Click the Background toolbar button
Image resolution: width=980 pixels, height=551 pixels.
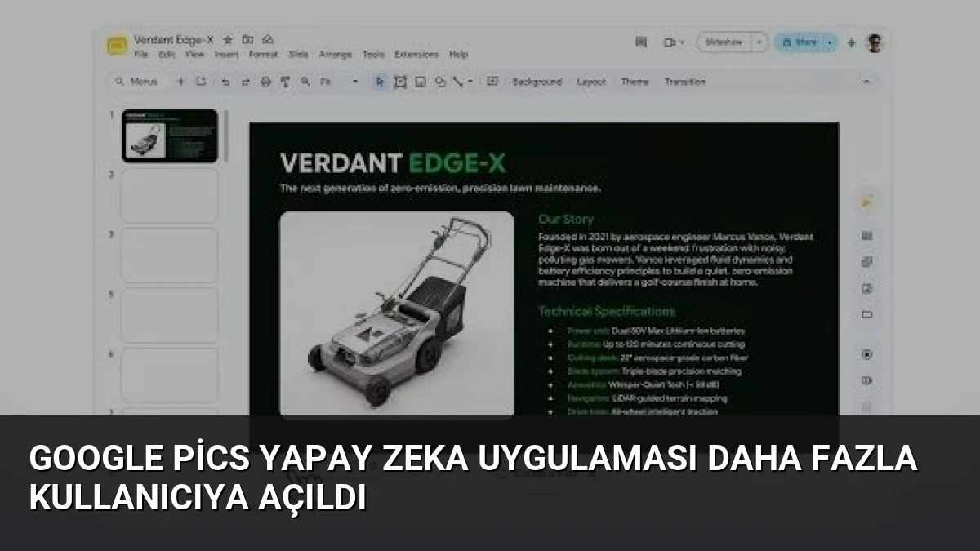coord(537,82)
